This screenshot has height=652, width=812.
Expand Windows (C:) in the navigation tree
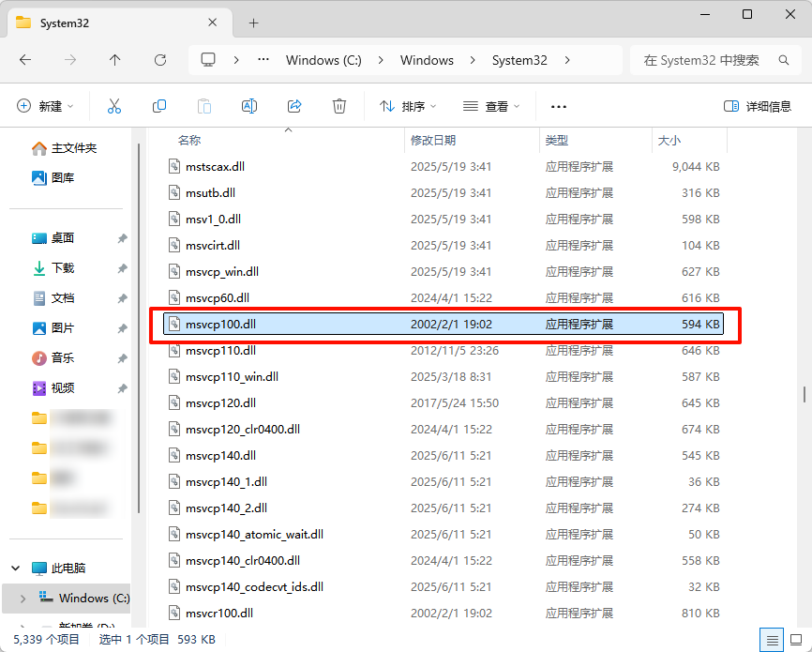21,598
